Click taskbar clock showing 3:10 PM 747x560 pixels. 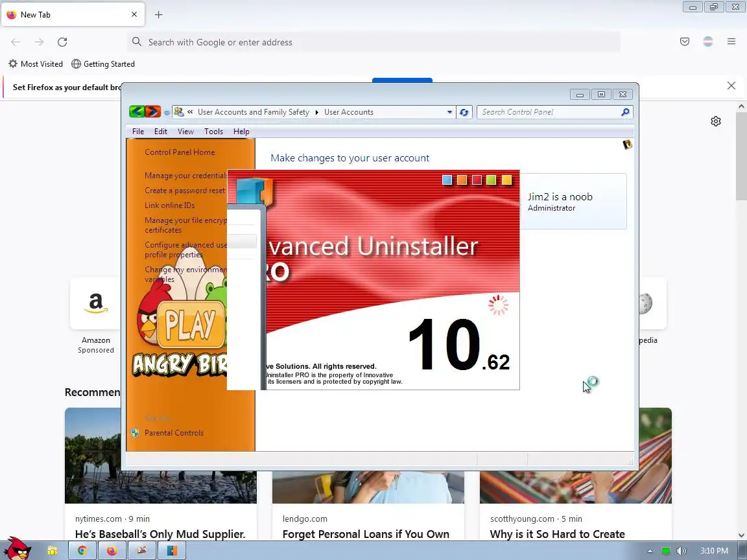pyautogui.click(x=714, y=551)
